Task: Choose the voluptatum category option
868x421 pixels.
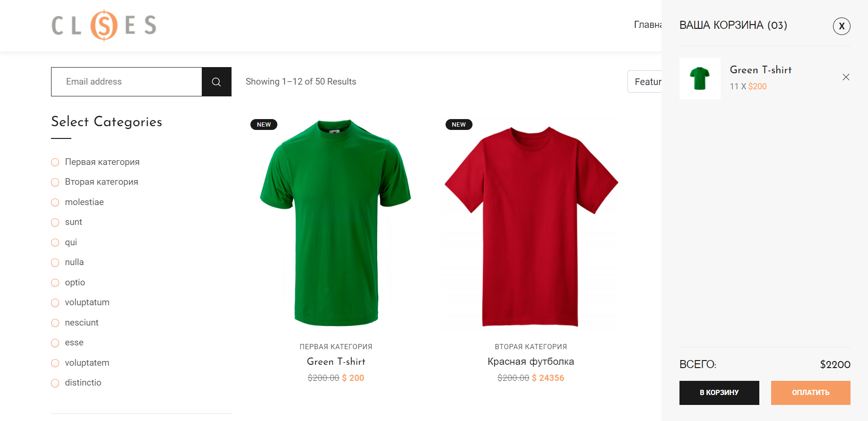Action: pyautogui.click(x=55, y=303)
